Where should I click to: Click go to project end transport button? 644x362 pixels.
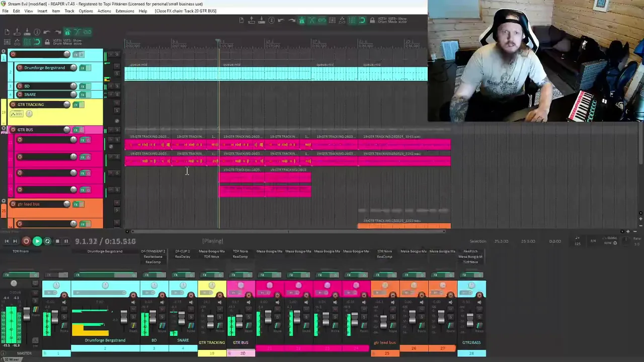pos(15,241)
